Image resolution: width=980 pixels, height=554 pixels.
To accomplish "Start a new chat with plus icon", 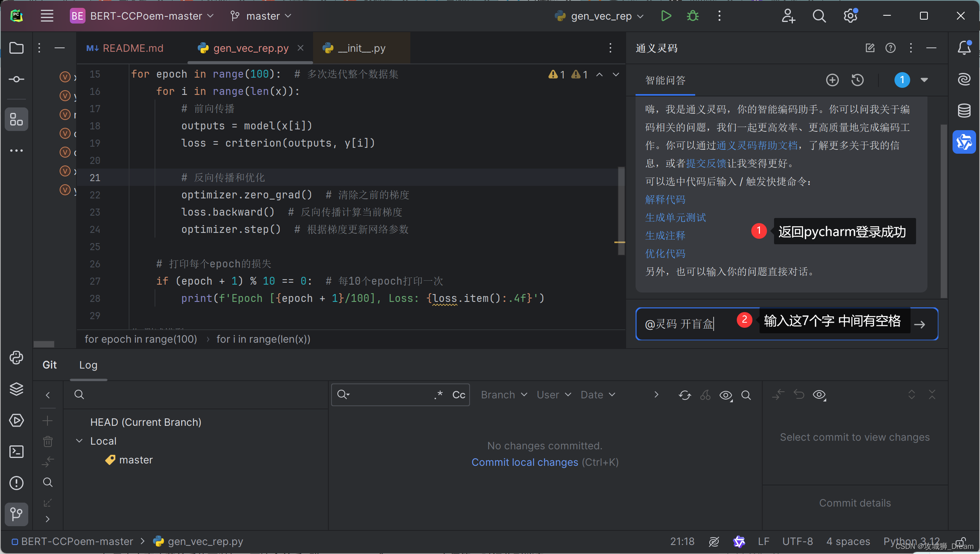I will coord(832,80).
